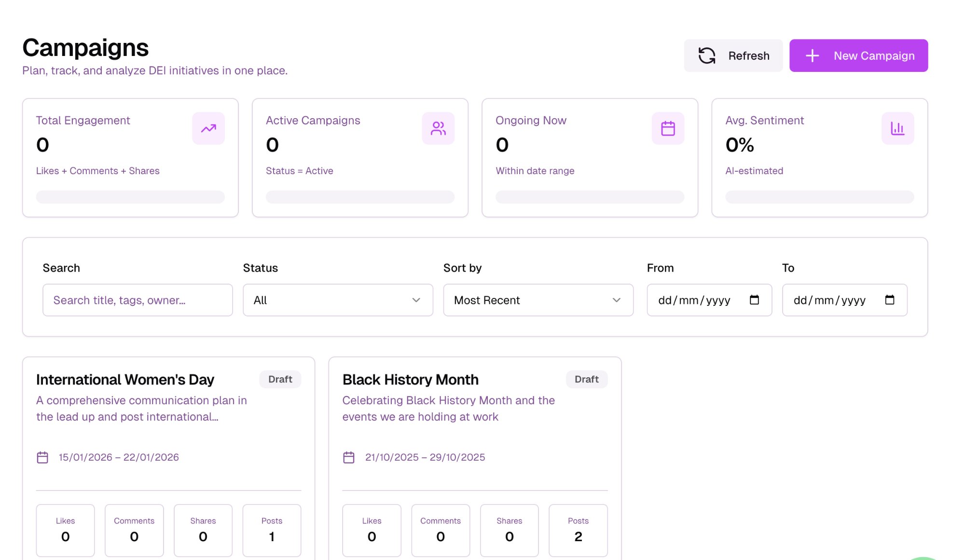This screenshot has height=560, width=965.
Task: Open the From date calendar picker icon
Action: pyautogui.click(x=754, y=300)
